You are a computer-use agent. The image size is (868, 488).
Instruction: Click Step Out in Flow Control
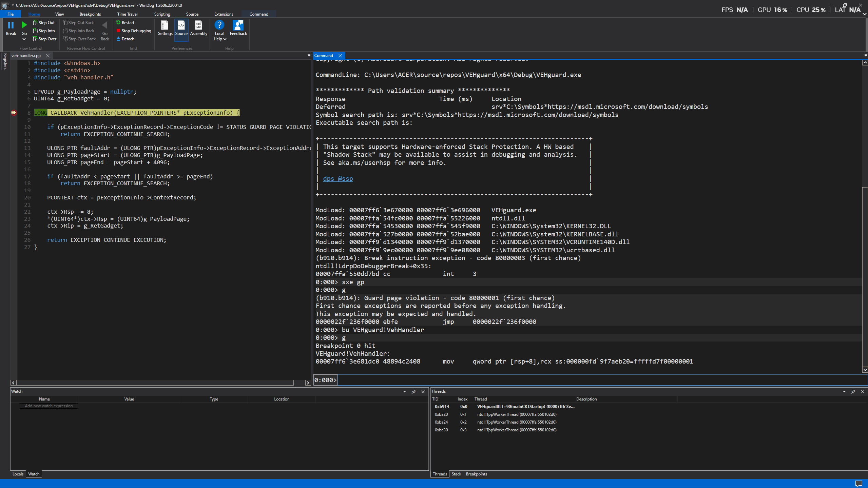point(43,23)
